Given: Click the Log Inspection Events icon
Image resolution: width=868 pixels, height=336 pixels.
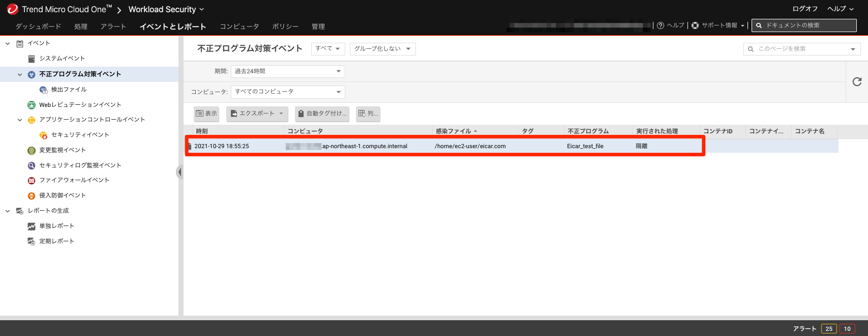Looking at the screenshot, I should [x=32, y=165].
